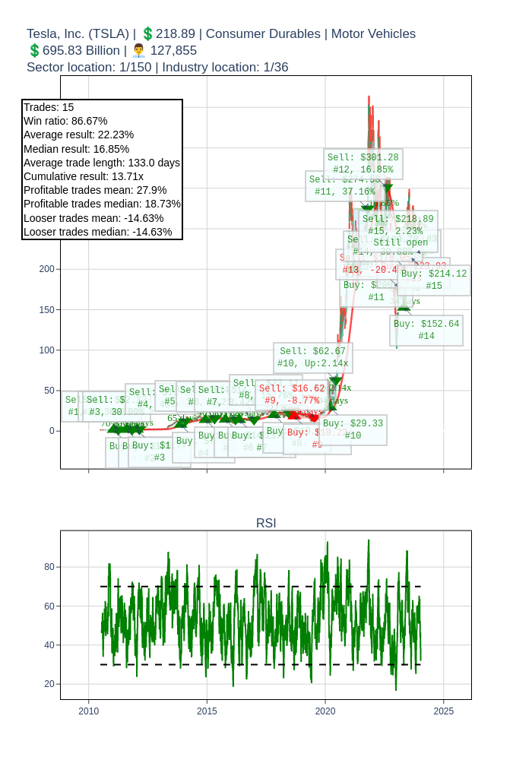Click the green sell triangle marker under Sell #12

387,188
